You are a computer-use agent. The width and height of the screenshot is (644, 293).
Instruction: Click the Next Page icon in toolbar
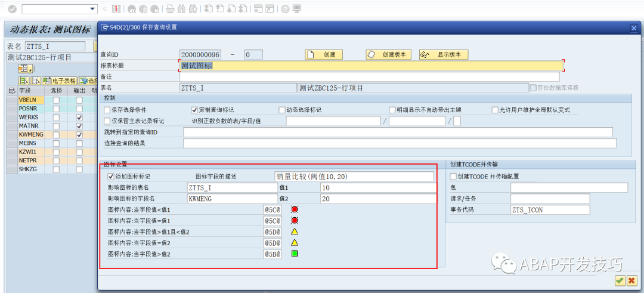point(231,8)
